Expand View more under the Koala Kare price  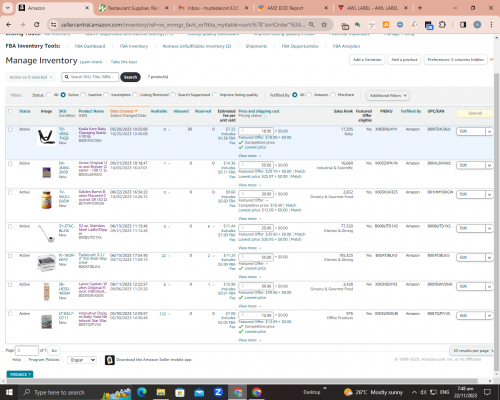coord(250,156)
